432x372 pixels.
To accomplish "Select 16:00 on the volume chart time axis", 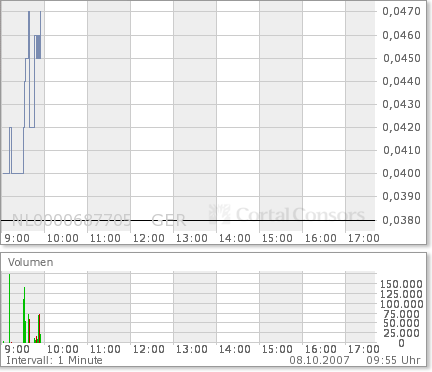I will [321, 350].
